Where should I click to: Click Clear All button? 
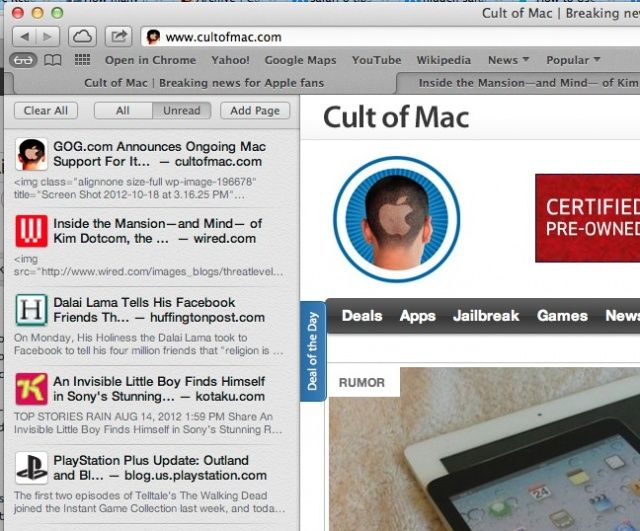click(x=46, y=111)
